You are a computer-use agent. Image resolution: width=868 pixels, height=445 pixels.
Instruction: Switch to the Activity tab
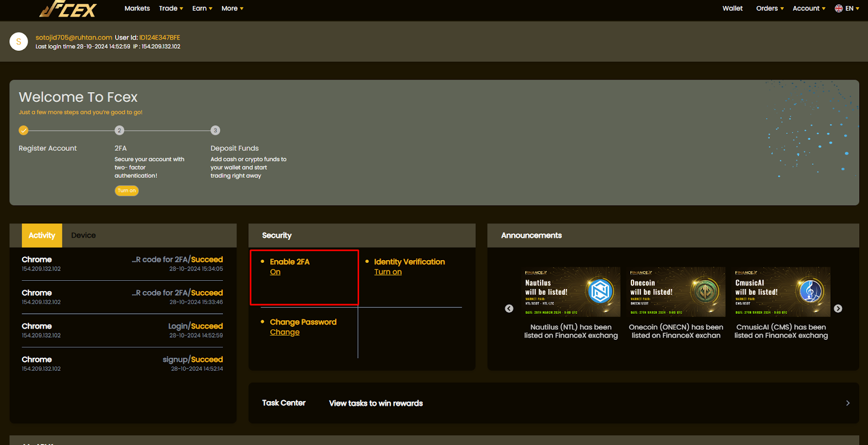[x=42, y=235]
